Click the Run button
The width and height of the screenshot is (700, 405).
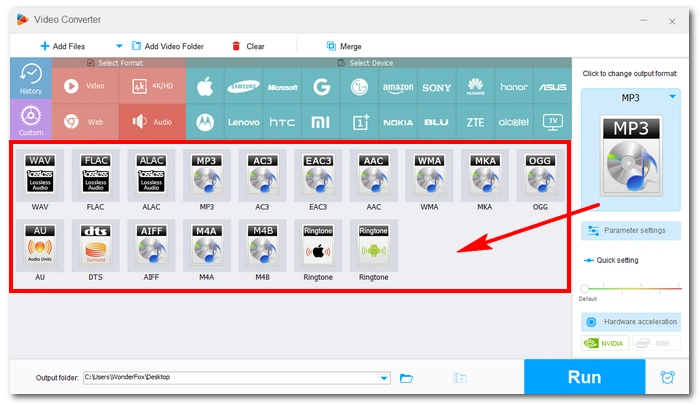(584, 377)
